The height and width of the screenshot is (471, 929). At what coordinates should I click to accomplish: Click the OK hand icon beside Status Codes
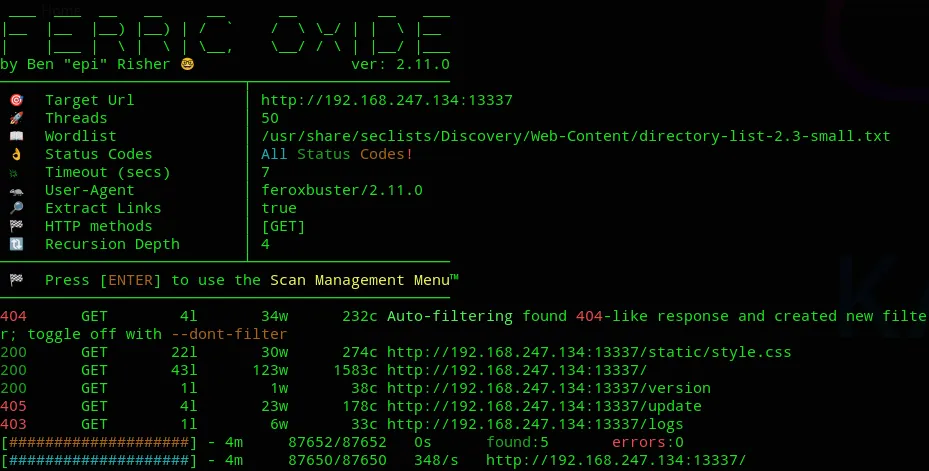coord(17,154)
